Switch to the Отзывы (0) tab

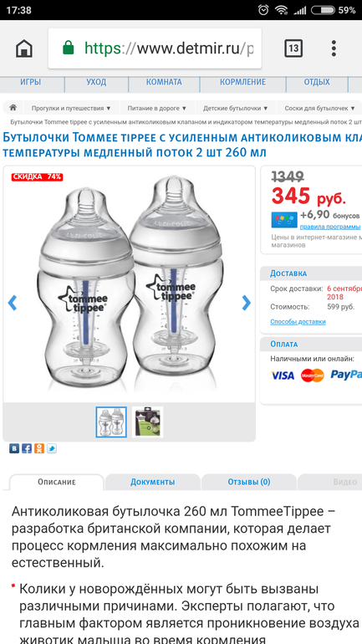coord(249,482)
